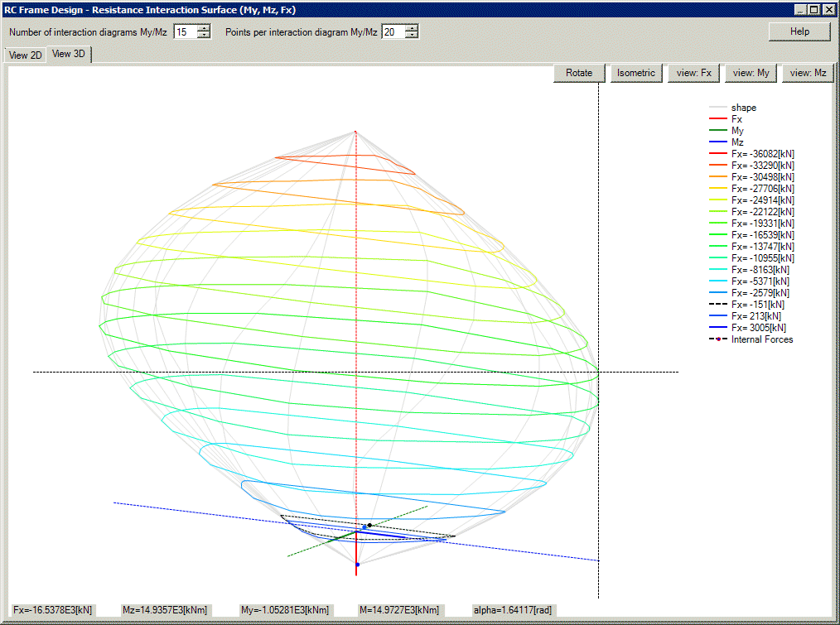This screenshot has height=625, width=840.
Task: Select the Fx=3005[kN] legend entry
Action: coord(749,328)
